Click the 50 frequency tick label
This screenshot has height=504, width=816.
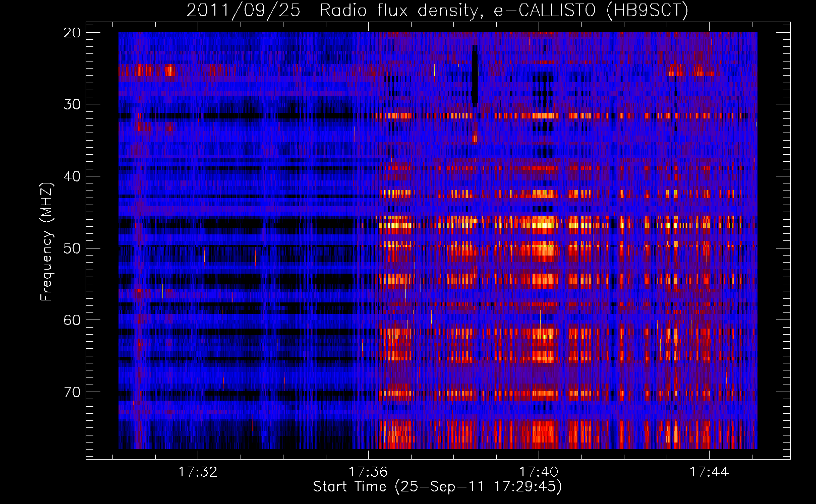[x=73, y=248]
